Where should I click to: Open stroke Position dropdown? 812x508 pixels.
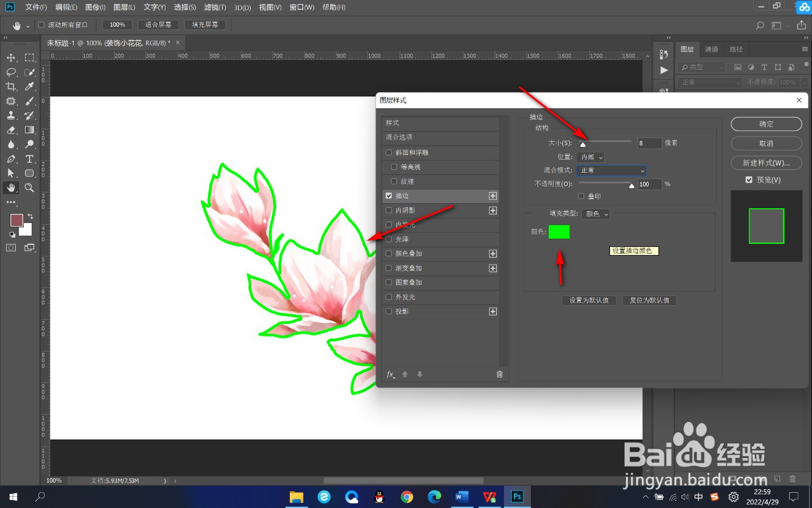tap(591, 157)
